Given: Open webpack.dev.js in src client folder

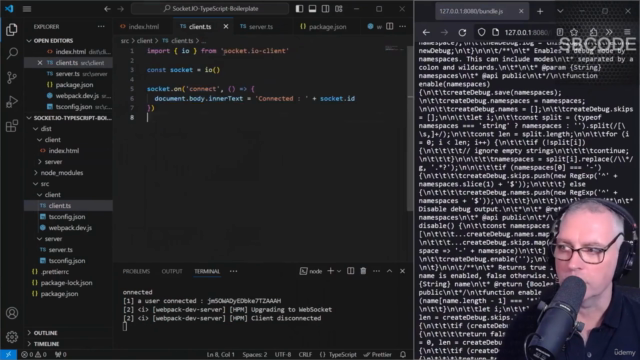Looking at the screenshot, I should click(x=70, y=228).
